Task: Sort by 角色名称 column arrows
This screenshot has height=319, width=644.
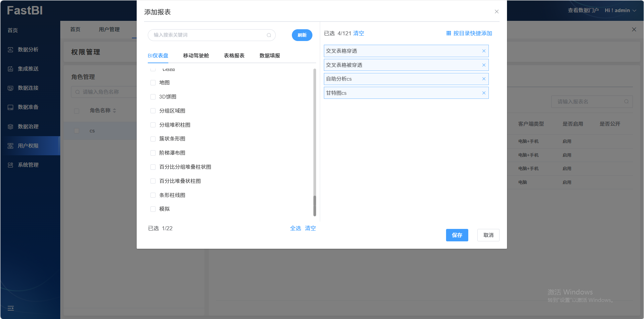Action: click(x=114, y=111)
